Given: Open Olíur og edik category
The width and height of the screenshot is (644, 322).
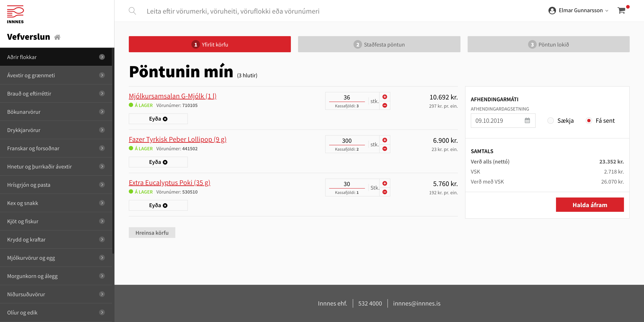Looking at the screenshot, I should point(56,313).
